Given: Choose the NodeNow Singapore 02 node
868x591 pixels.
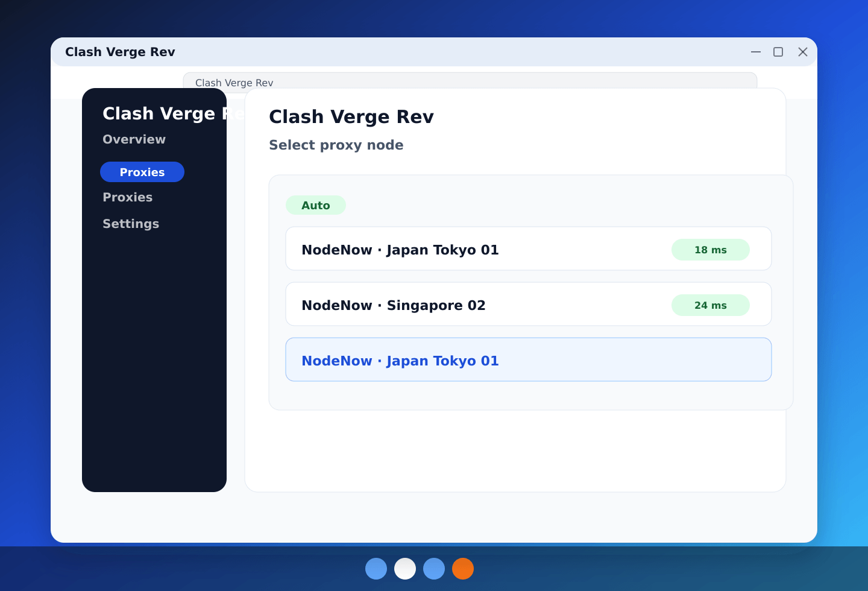Looking at the screenshot, I should click(x=529, y=304).
